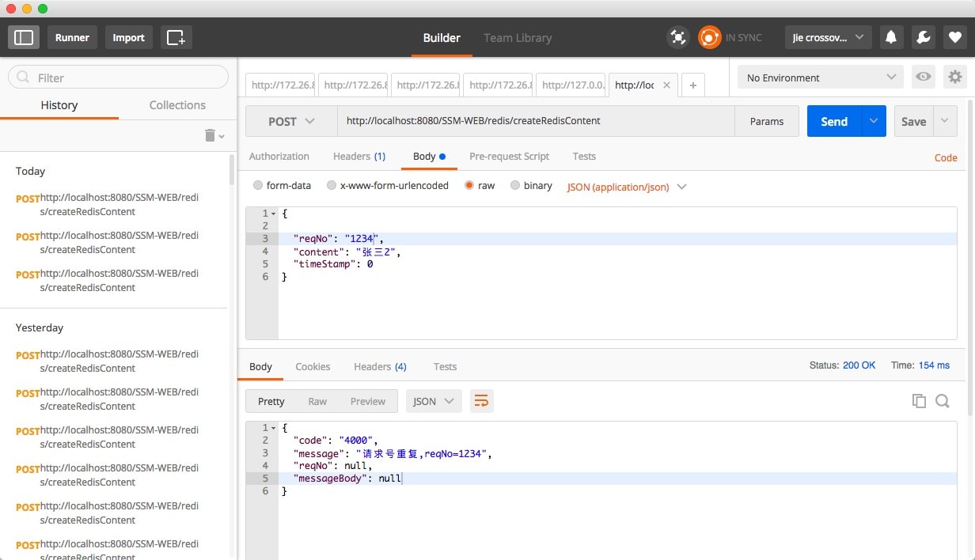Collapse request JSON fold arrow at line 1

coord(273,214)
